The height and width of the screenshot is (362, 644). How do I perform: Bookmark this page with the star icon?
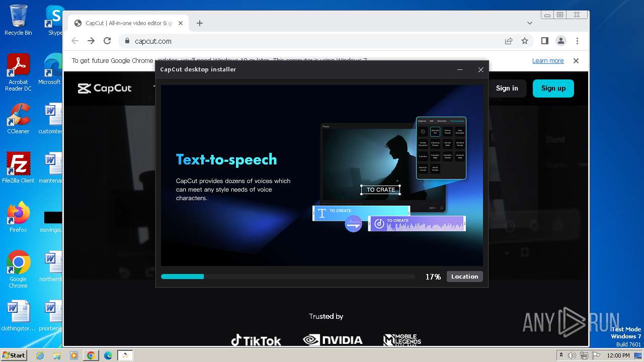click(525, 41)
